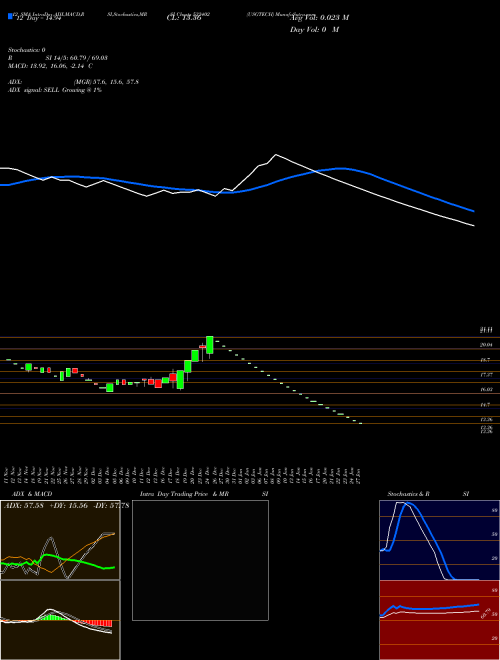Click the 'MACD: 13.92, 16.06, -2.14' line
500x660 pixels.
50,66
